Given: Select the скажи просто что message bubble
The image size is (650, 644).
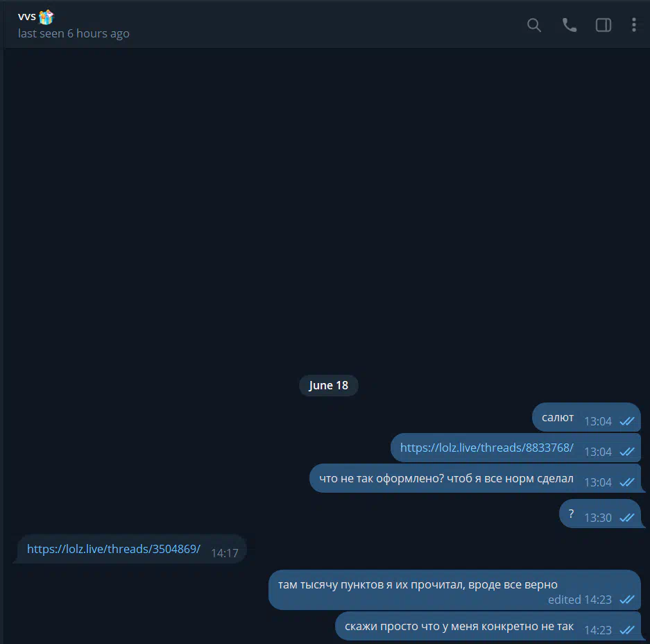Looking at the screenshot, I should click(488, 626).
